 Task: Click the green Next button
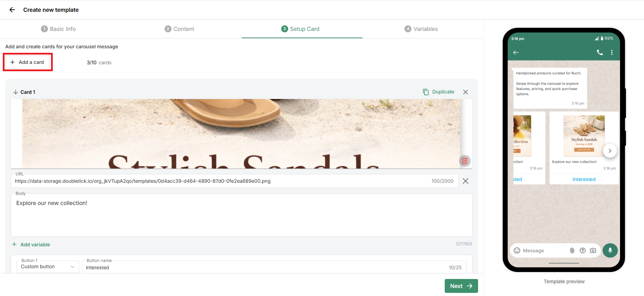coord(461,286)
